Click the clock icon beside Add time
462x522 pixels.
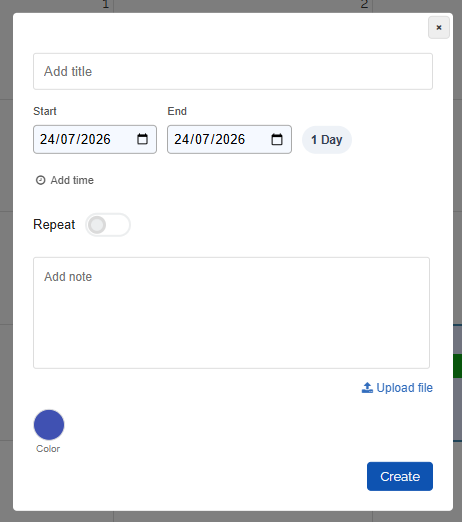(x=41, y=180)
